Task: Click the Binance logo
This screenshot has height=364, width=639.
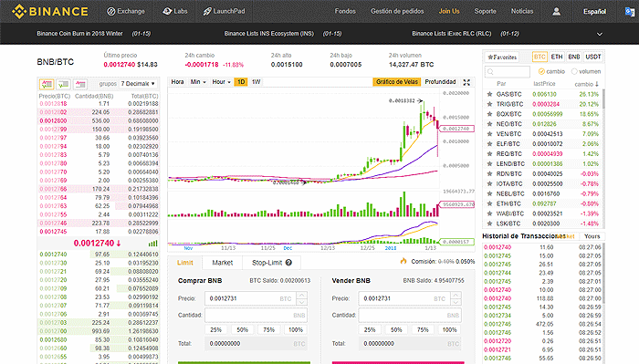Action: [49, 11]
